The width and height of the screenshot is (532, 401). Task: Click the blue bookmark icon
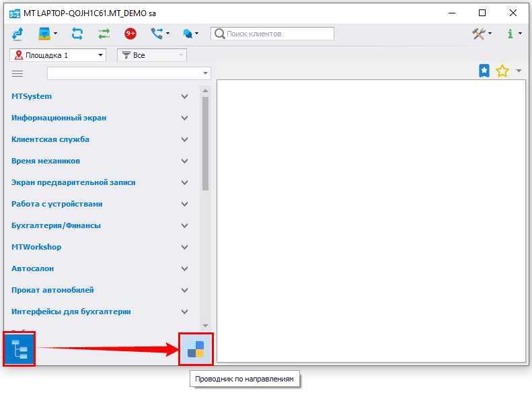[x=484, y=71]
